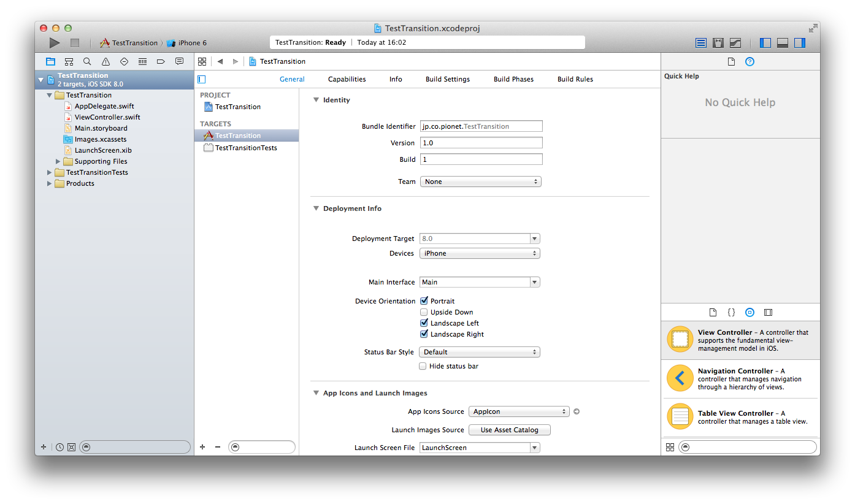Go back in editor history
Screen dimensions: 855x504
coord(220,61)
